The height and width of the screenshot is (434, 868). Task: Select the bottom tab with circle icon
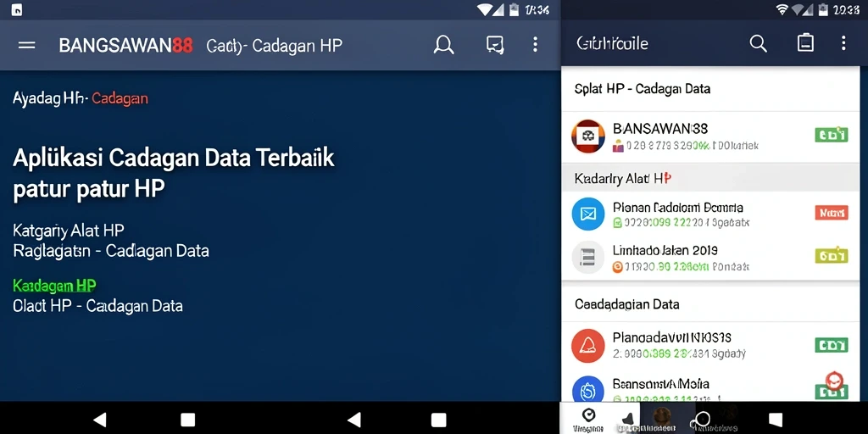[702, 419]
